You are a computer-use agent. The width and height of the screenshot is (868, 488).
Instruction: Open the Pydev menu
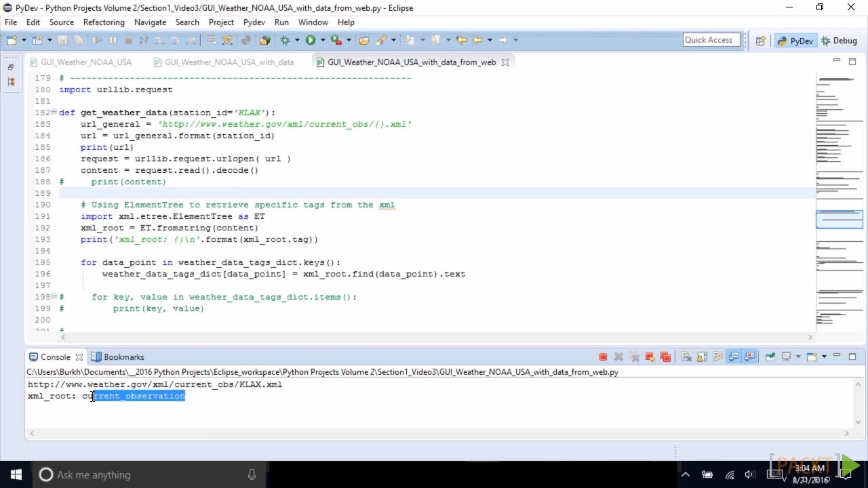pyautogui.click(x=254, y=22)
